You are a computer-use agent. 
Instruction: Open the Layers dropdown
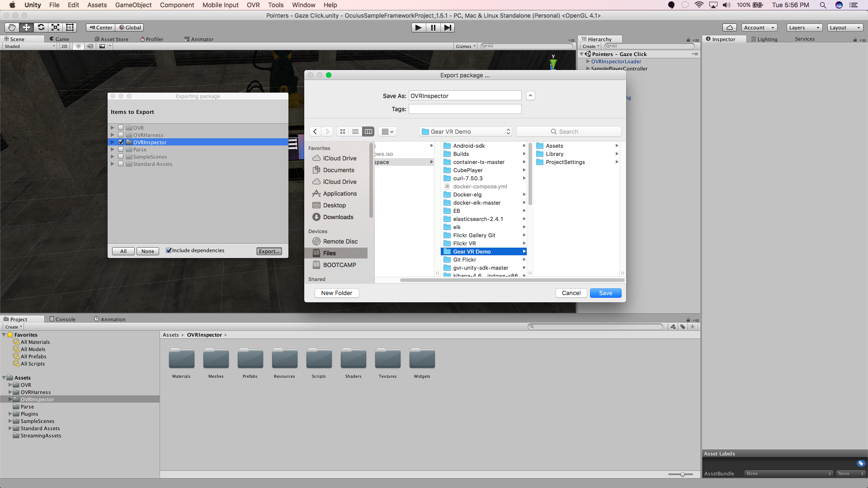(804, 28)
